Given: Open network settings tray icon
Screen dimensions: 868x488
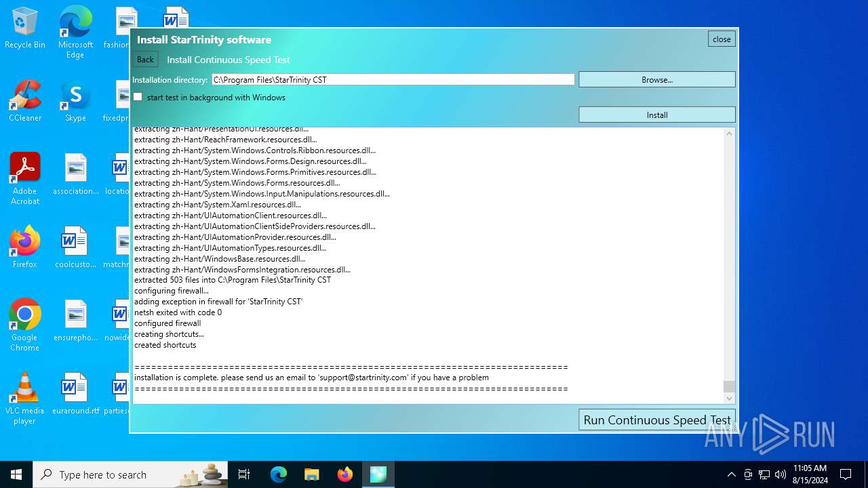Looking at the screenshot, I should 764,474.
